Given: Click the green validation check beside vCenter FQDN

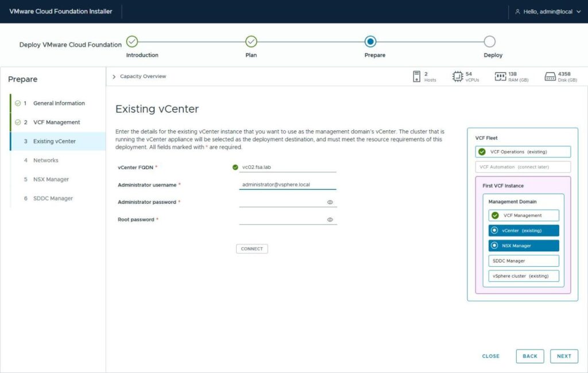Looking at the screenshot, I should click(x=235, y=167).
